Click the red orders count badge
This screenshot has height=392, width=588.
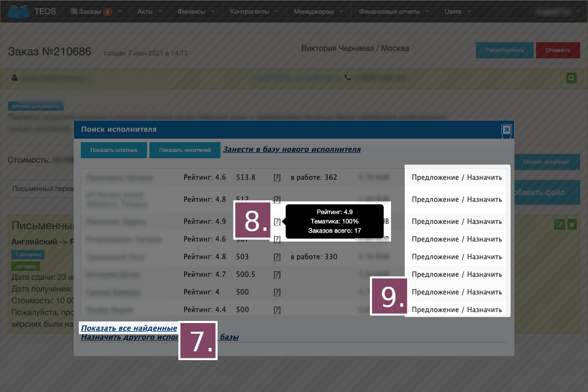108,12
